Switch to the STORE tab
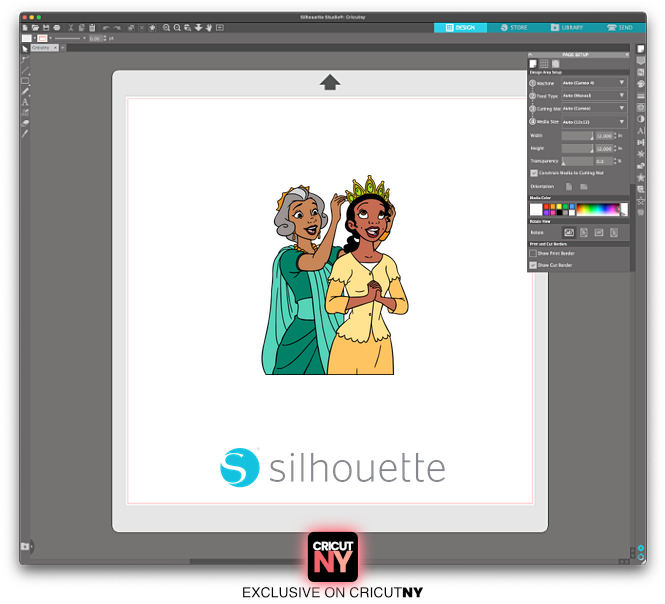The image size is (665, 604). [514, 28]
